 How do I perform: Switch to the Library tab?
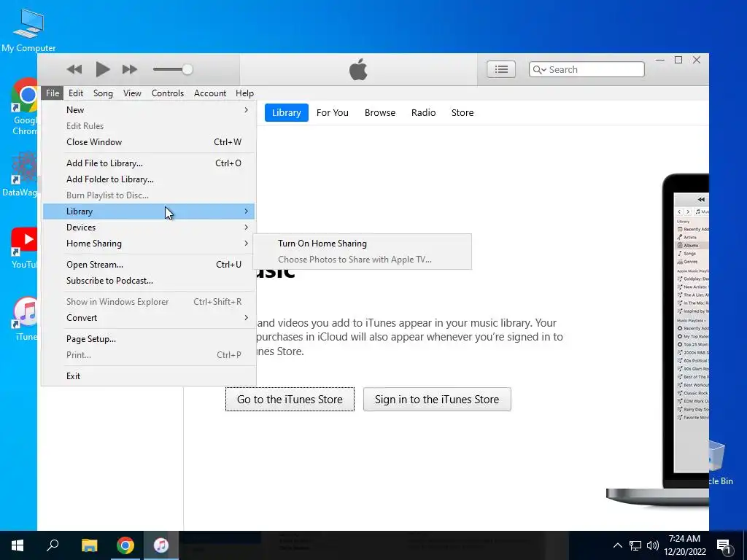pyautogui.click(x=286, y=113)
